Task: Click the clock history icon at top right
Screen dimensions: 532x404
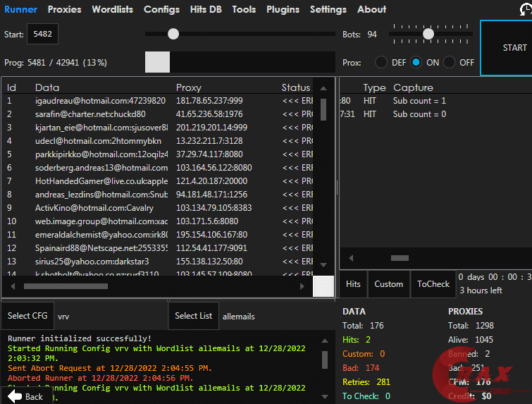Action: 526,10
